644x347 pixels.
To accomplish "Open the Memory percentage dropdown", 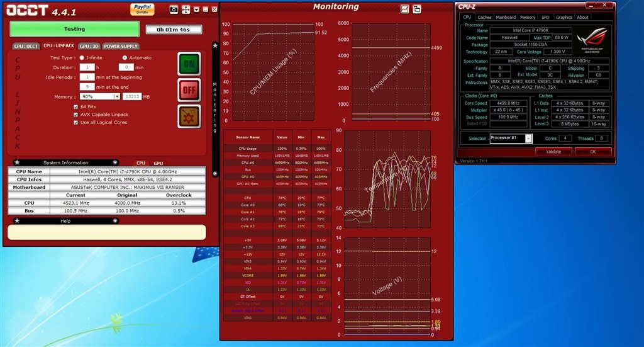I will click(116, 96).
